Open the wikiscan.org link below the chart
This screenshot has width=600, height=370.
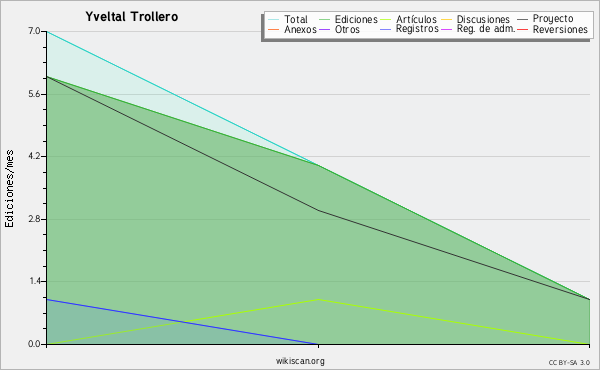(x=300, y=361)
